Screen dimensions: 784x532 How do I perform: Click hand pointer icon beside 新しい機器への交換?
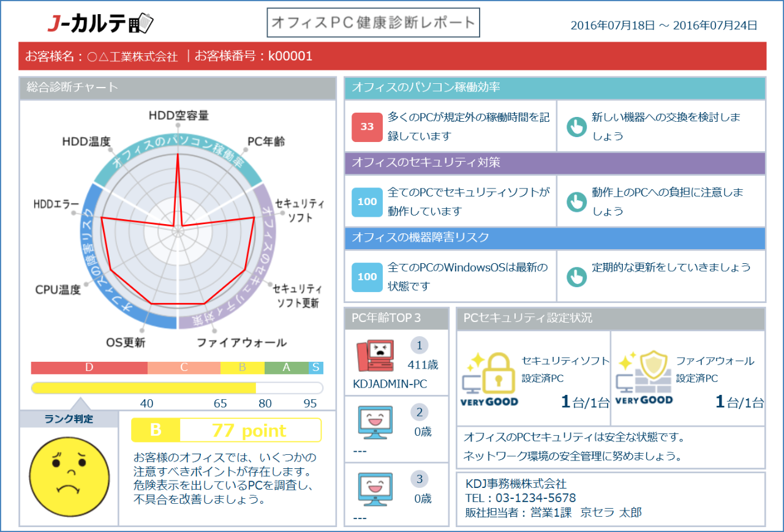(x=576, y=127)
